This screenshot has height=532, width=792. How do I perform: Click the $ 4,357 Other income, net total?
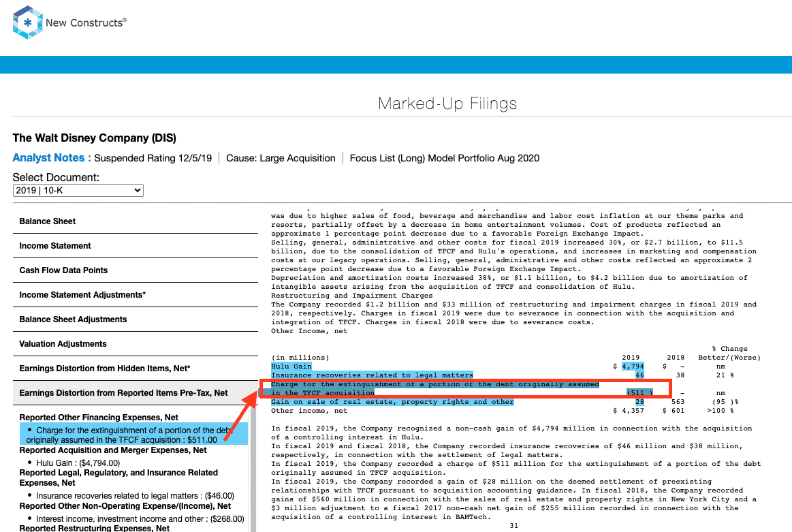629,411
